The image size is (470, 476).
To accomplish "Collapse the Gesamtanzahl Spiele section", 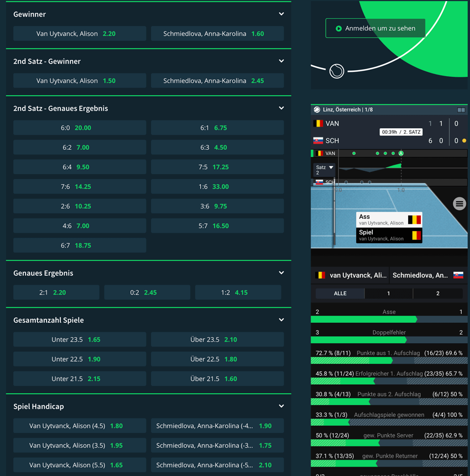I will tap(281, 320).
